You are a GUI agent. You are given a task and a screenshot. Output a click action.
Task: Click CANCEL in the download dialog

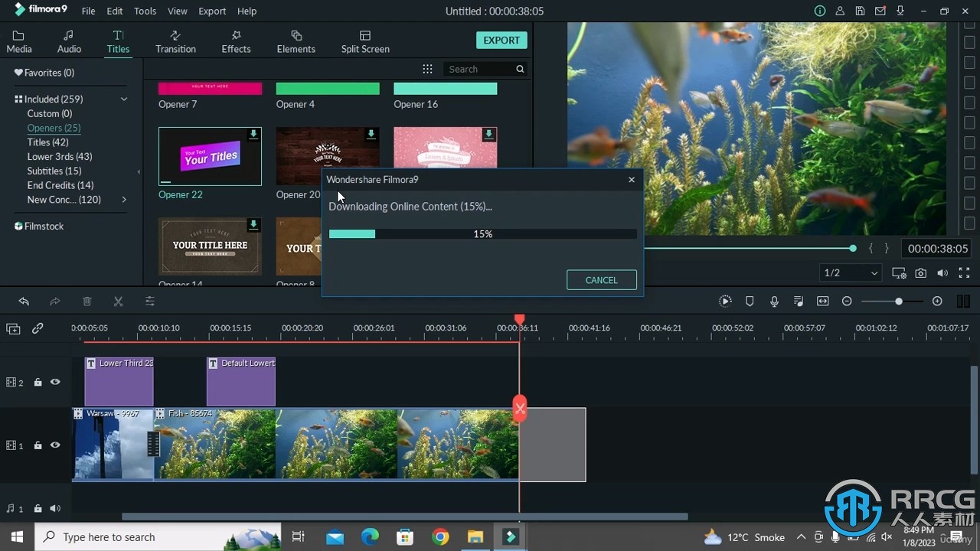click(602, 280)
